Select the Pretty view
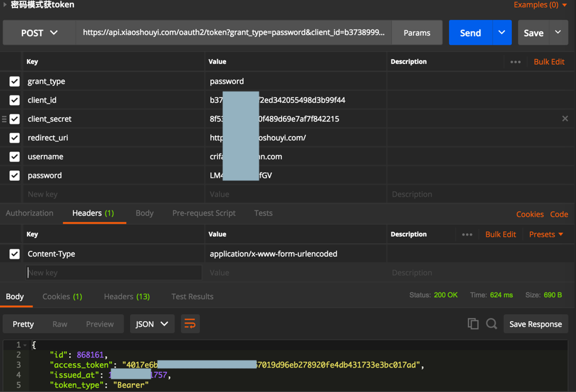 click(x=23, y=324)
